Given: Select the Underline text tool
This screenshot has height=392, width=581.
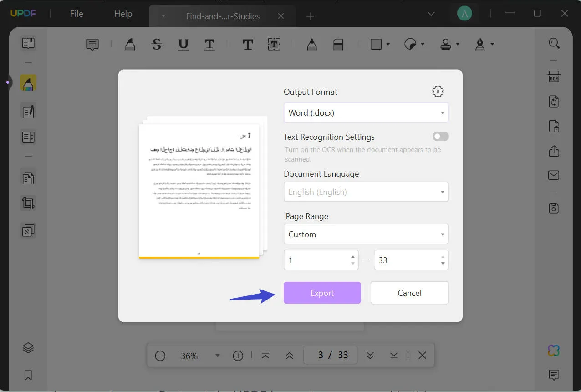Looking at the screenshot, I should pyautogui.click(x=183, y=44).
